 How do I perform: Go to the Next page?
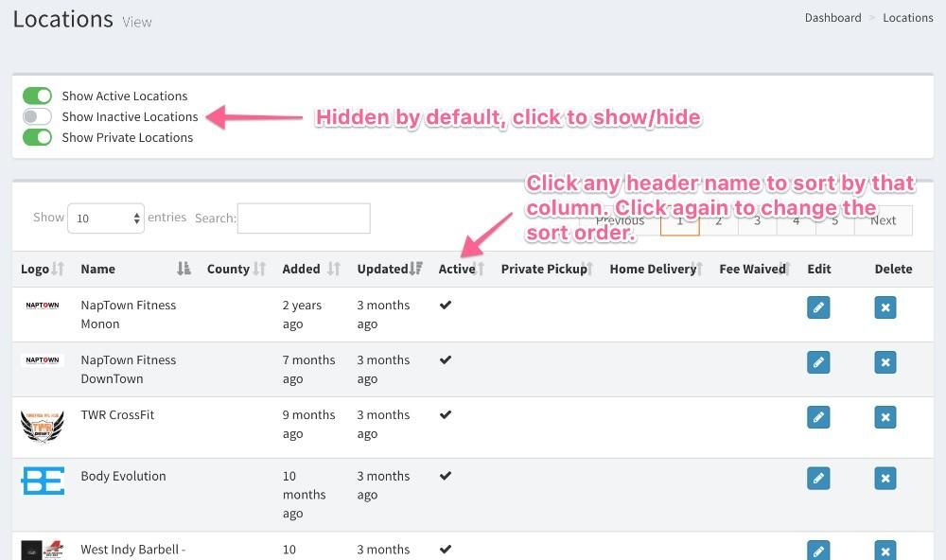pyautogui.click(x=884, y=220)
